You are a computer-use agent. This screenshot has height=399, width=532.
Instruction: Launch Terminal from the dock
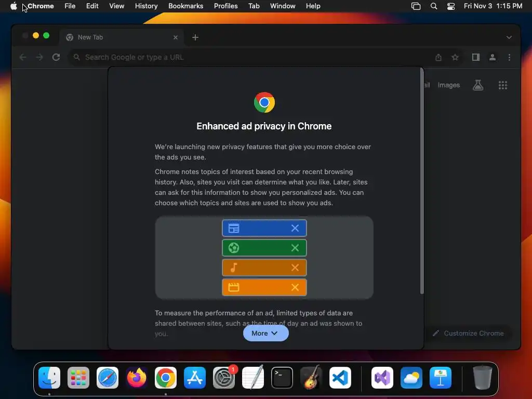(282, 378)
